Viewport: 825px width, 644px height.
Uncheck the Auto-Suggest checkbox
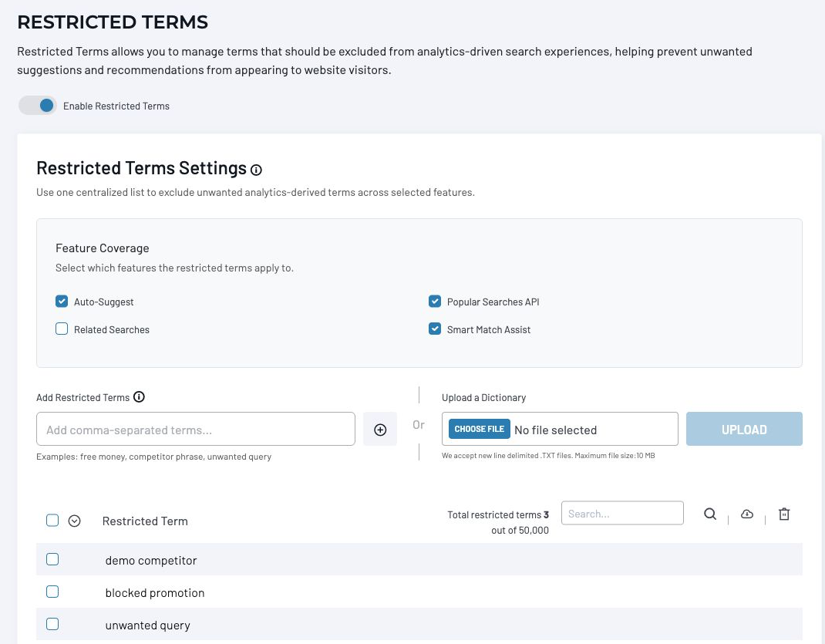click(62, 302)
